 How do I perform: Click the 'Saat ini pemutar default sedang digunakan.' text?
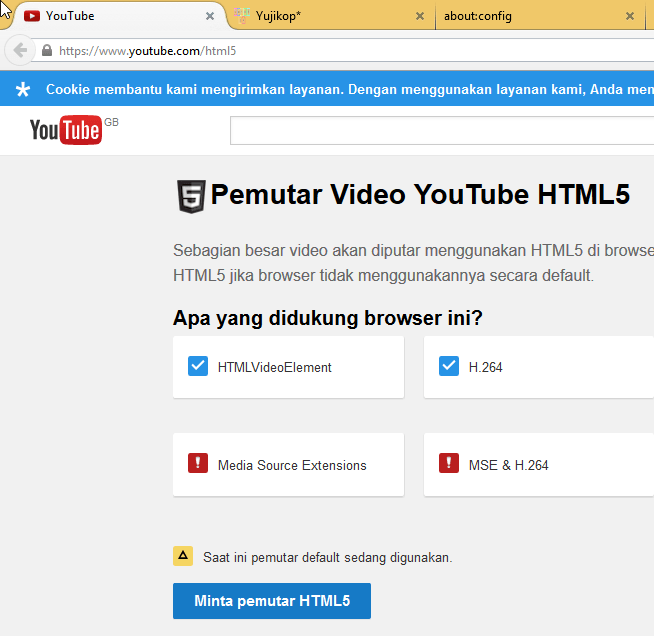pyautogui.click(x=328, y=558)
